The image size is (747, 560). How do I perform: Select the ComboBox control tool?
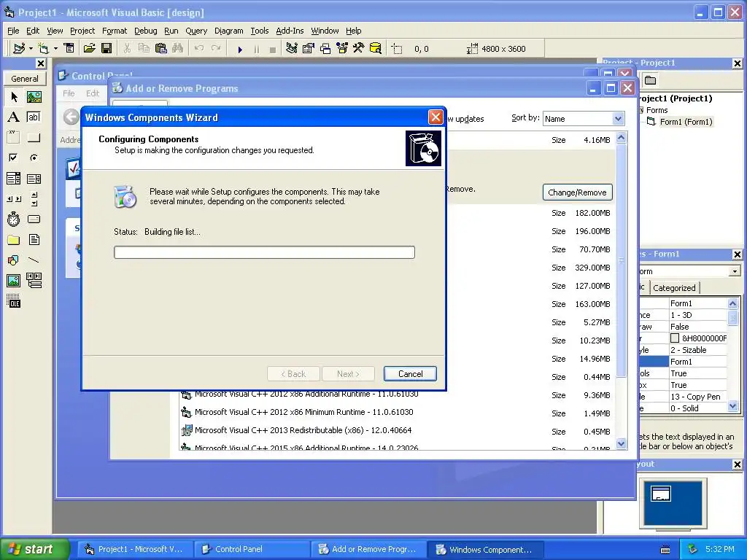(14, 179)
